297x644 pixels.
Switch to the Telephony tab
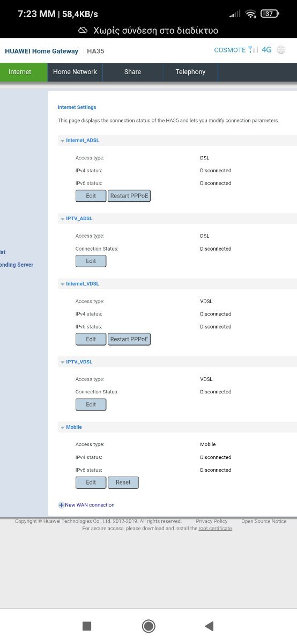tap(190, 72)
